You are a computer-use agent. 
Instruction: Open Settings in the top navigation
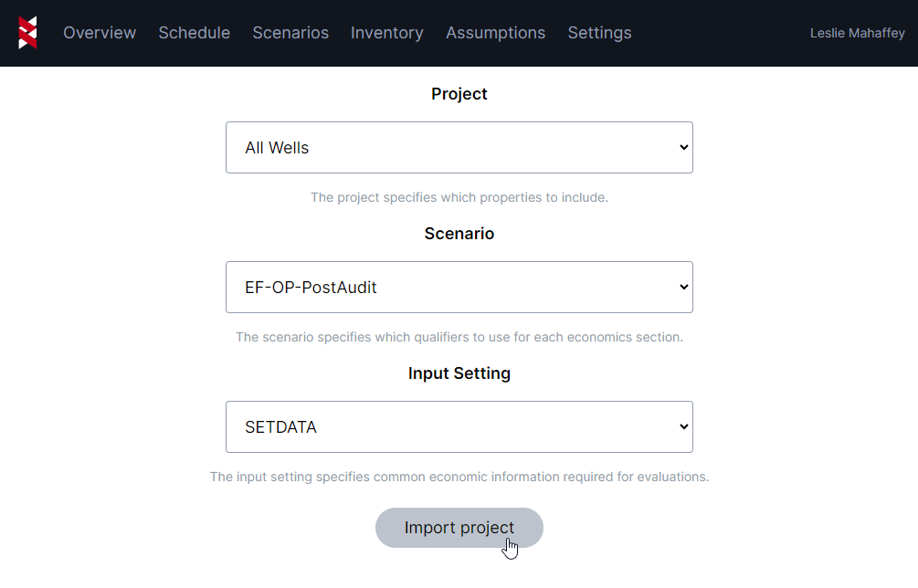[x=599, y=33]
